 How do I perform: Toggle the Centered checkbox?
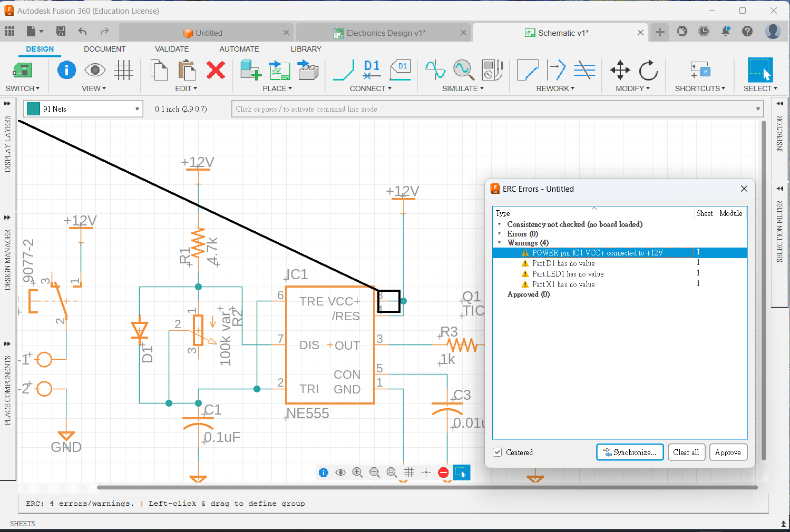pyautogui.click(x=498, y=452)
